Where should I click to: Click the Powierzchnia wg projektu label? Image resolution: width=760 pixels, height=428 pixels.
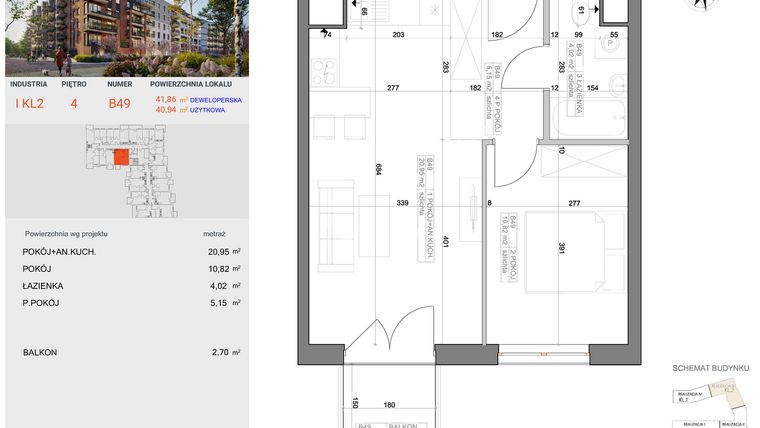(x=66, y=234)
